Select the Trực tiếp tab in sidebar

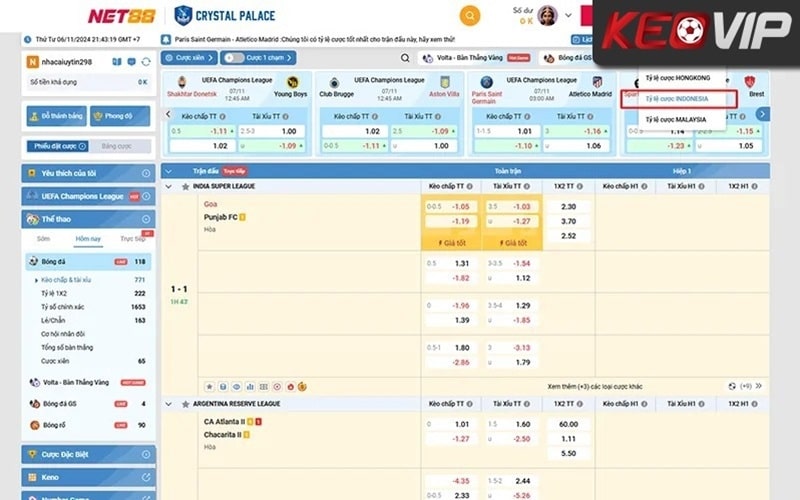coord(133,239)
